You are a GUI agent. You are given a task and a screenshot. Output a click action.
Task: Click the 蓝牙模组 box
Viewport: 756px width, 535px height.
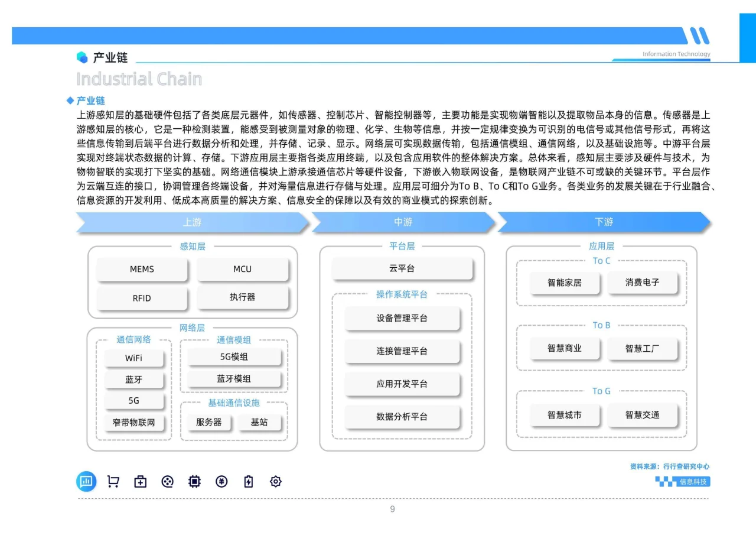point(234,379)
